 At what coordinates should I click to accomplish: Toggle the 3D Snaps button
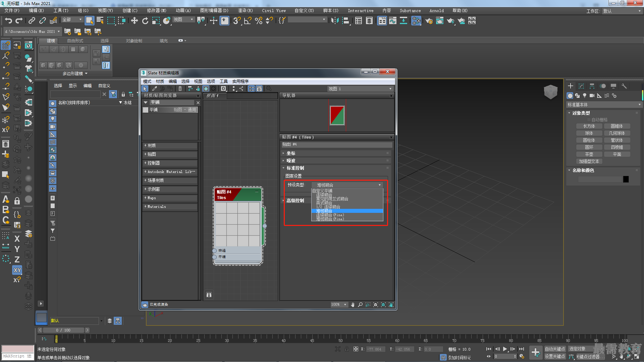237,21
